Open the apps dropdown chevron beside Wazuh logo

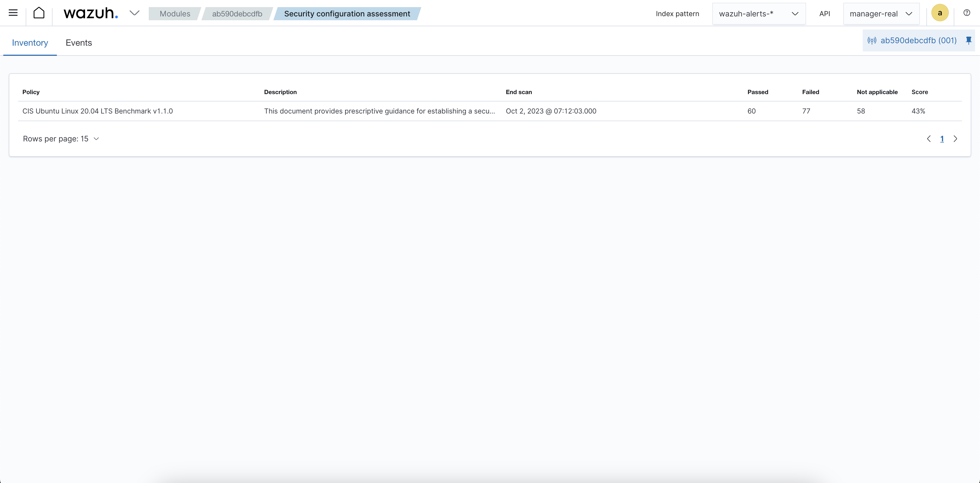pos(134,13)
